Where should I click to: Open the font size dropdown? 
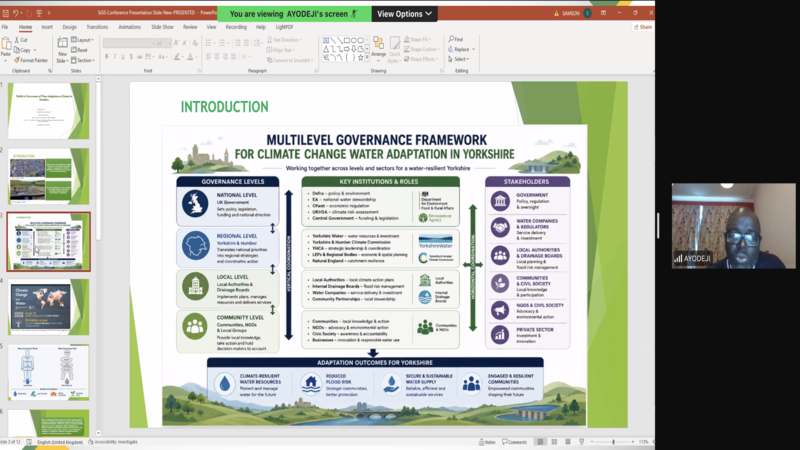click(x=168, y=43)
